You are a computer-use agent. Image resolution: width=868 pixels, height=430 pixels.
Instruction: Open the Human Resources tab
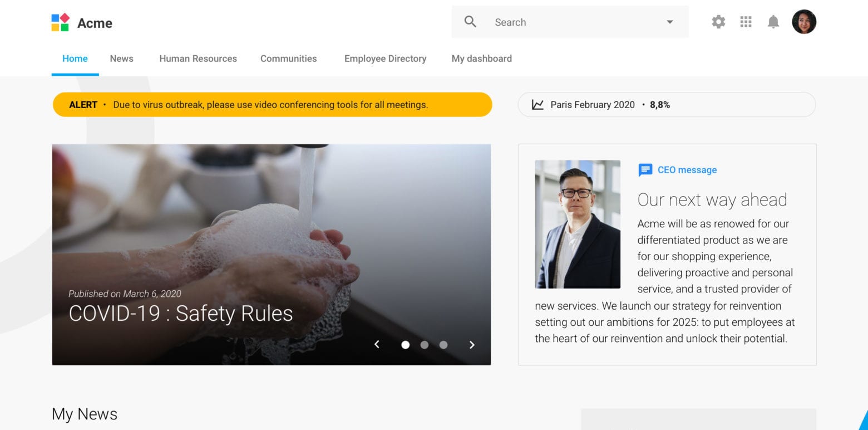point(198,58)
